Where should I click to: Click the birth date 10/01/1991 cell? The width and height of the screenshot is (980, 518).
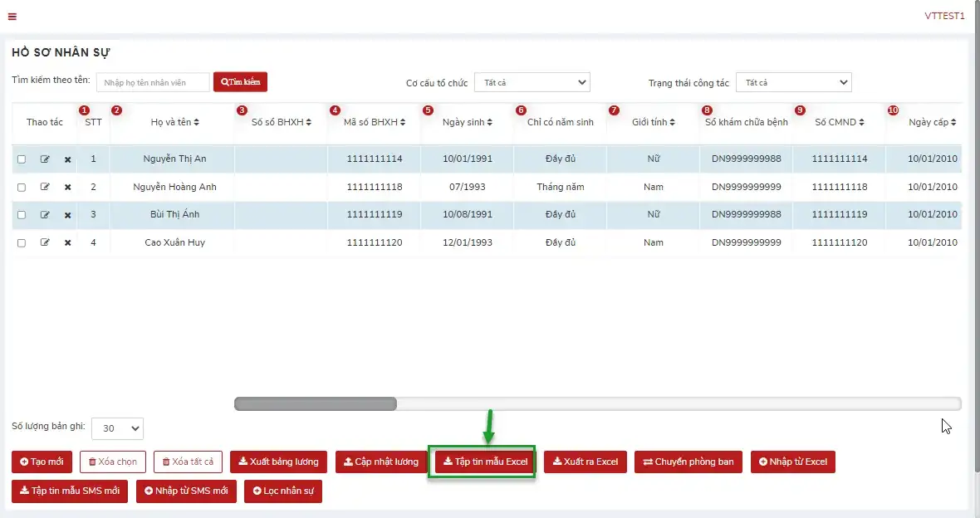pyautogui.click(x=468, y=159)
